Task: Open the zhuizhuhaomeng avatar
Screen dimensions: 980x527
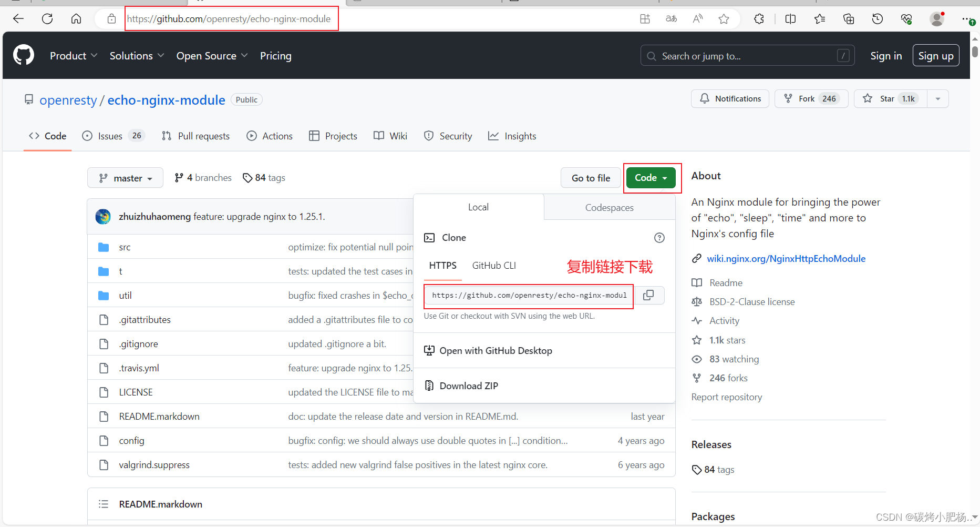Action: pos(103,217)
